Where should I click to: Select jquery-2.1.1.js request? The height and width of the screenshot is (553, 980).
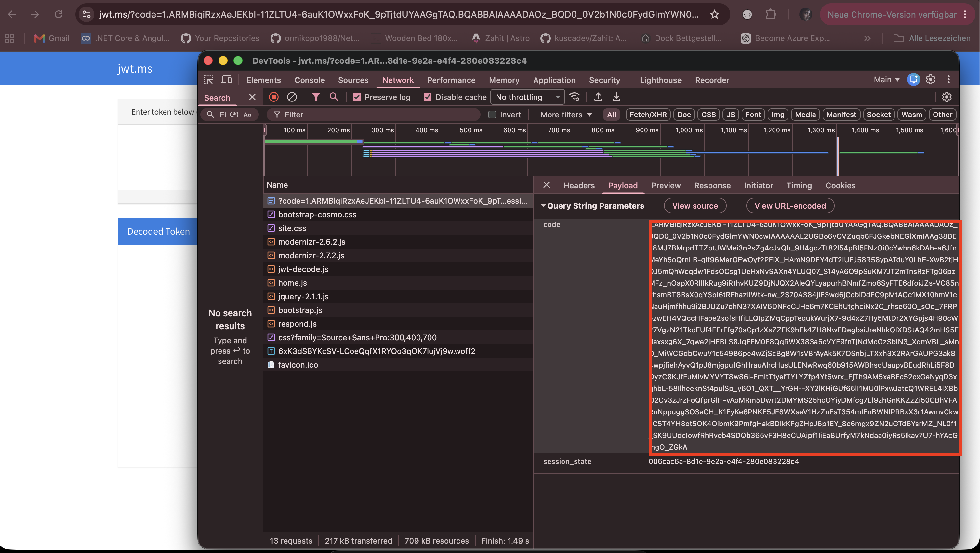click(398, 296)
